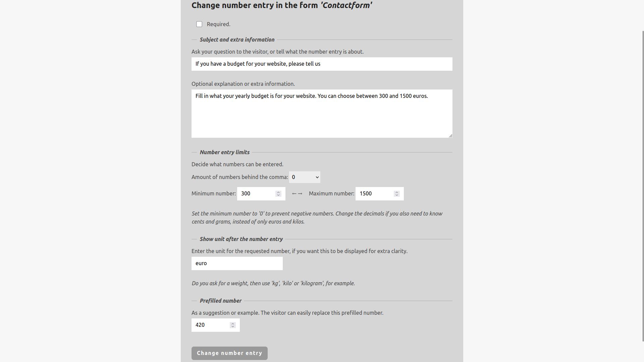Submit with the 'Change number entry' button

(x=229, y=353)
